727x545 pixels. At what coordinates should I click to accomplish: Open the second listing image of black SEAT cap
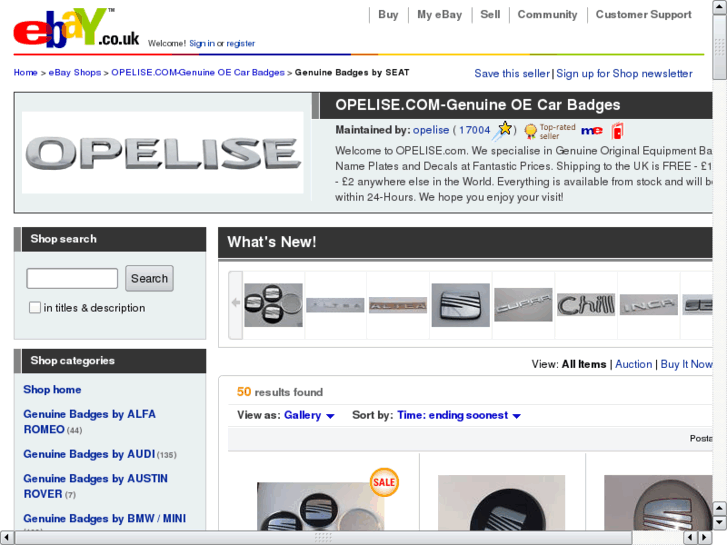pos(501,503)
